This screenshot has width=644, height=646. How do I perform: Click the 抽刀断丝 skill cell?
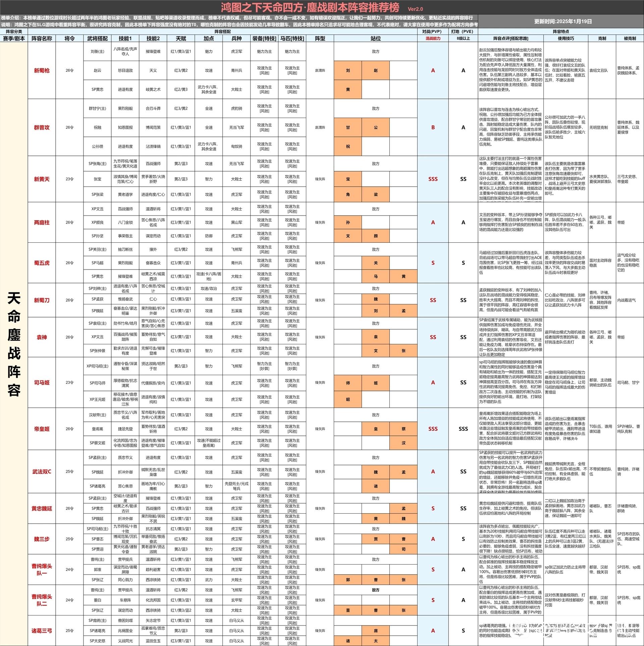[125, 249]
